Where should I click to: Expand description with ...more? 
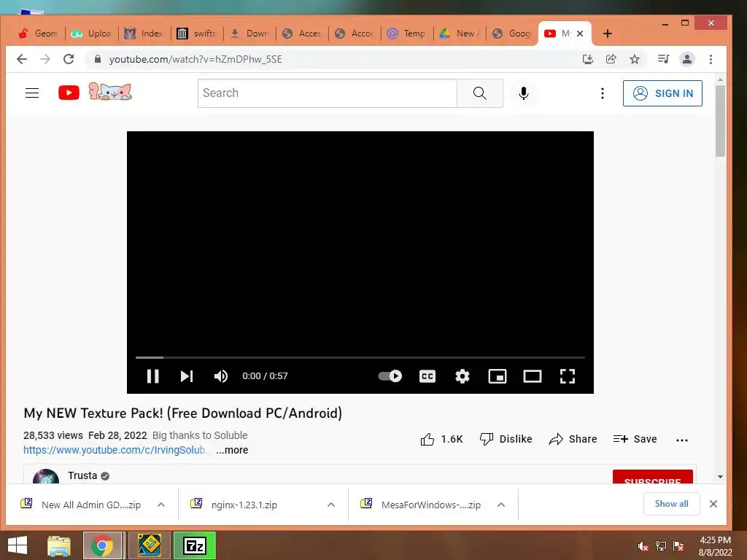[x=232, y=450]
